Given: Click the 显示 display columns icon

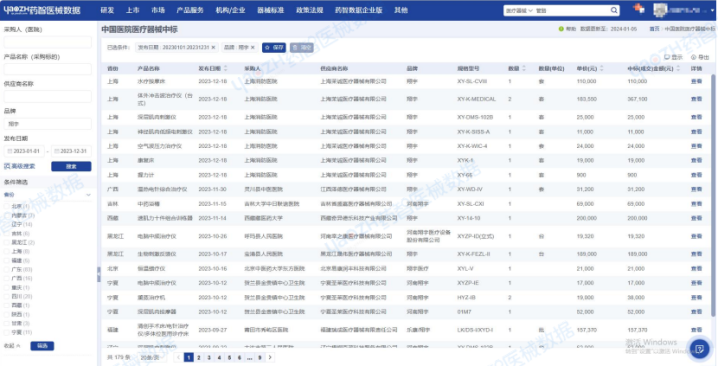Looking at the screenshot, I should 667,57.
